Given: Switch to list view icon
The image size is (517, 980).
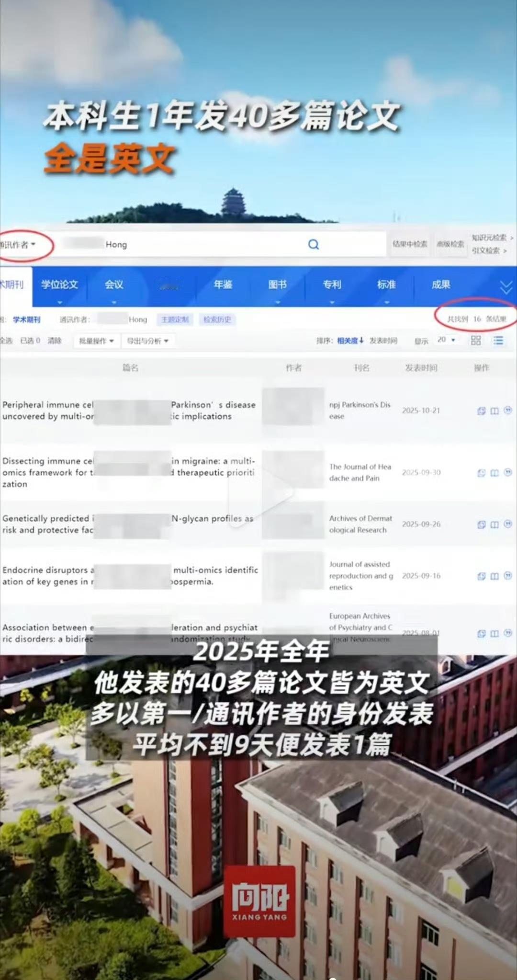Looking at the screenshot, I should point(498,340).
